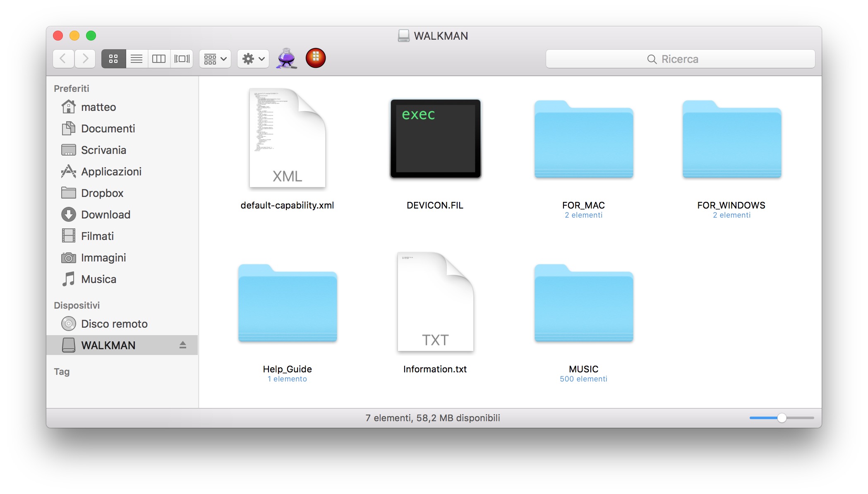
Task: Select the DEVICON.FIL exec file
Action: [x=435, y=139]
